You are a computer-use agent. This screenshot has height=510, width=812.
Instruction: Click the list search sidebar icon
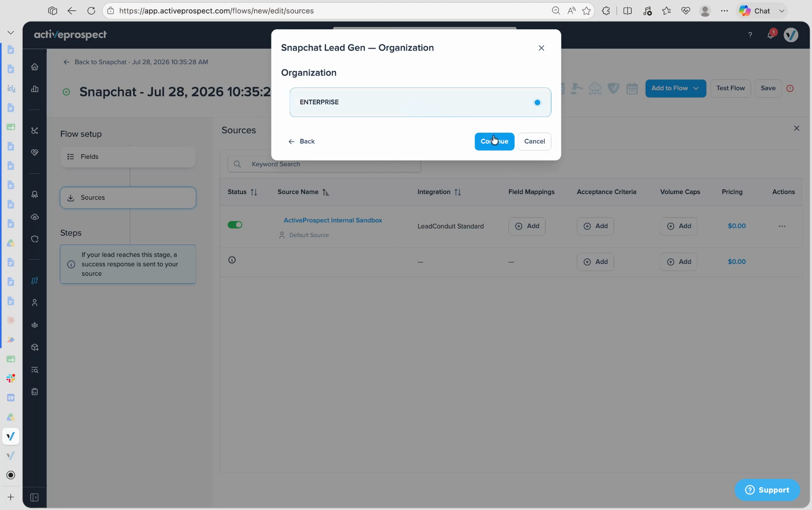[x=34, y=370]
